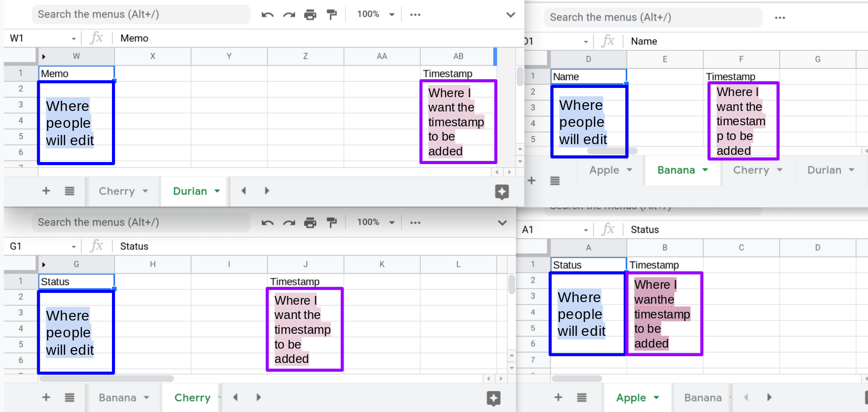Open zoom dropdown in the Durian window

pos(376,14)
